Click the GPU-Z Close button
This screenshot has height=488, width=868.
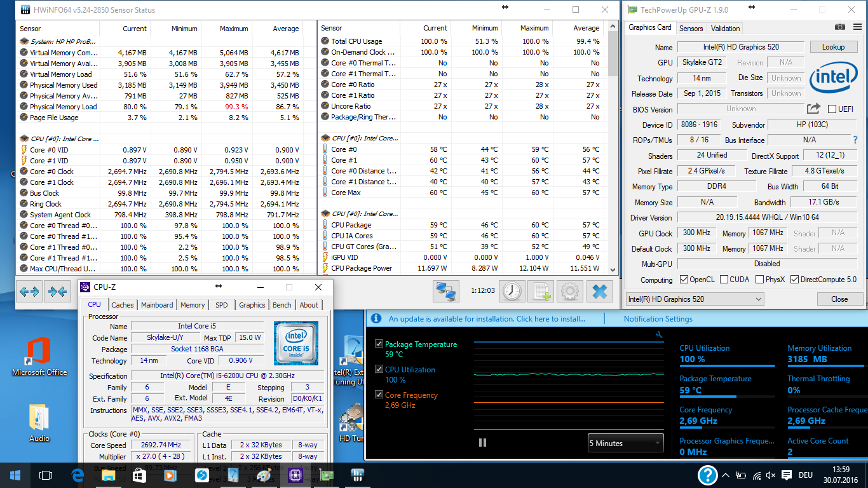[x=839, y=299]
